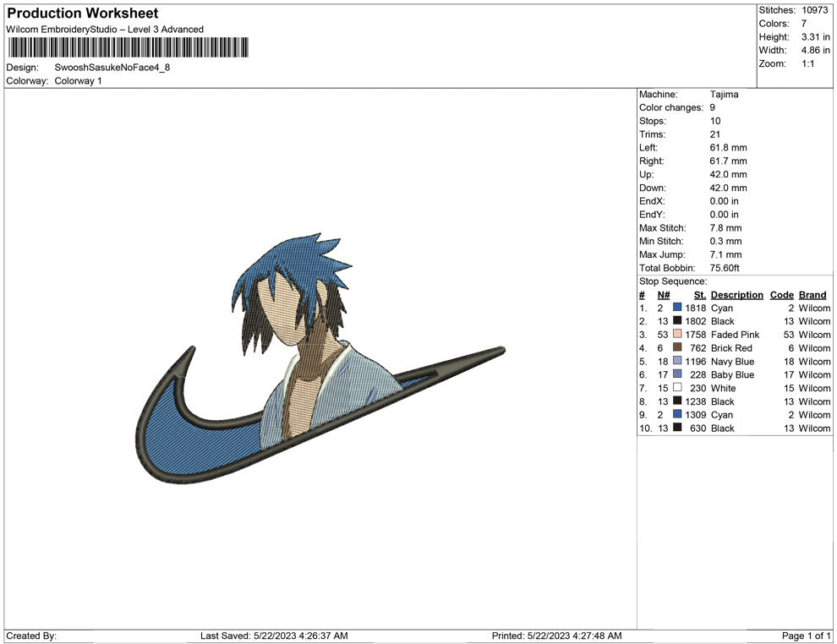Select the White color swatch in stop 7
This screenshot has height=644, width=837.
point(677,388)
